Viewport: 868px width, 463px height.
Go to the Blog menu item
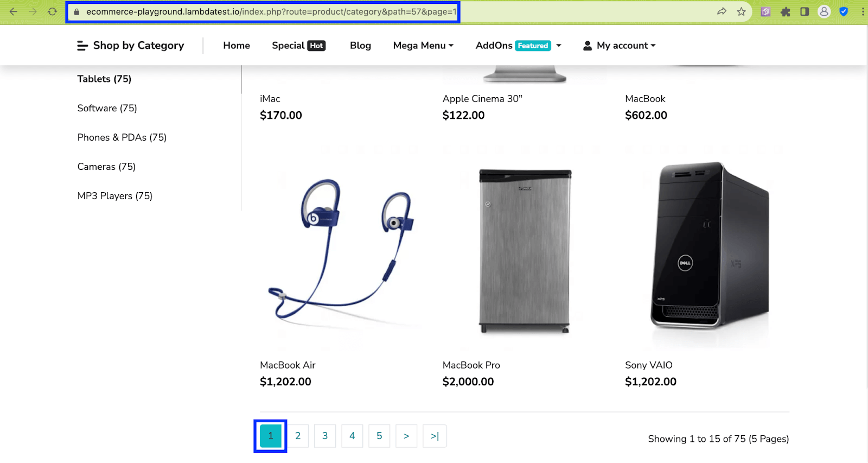360,46
